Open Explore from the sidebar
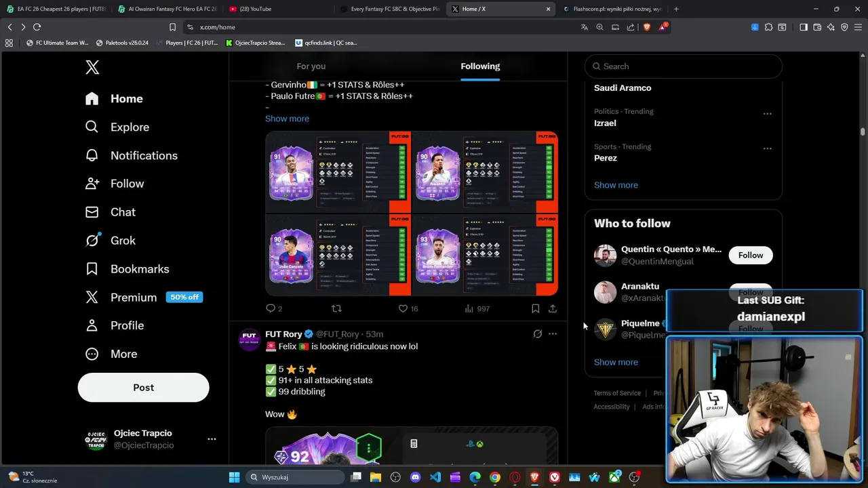 (117, 127)
